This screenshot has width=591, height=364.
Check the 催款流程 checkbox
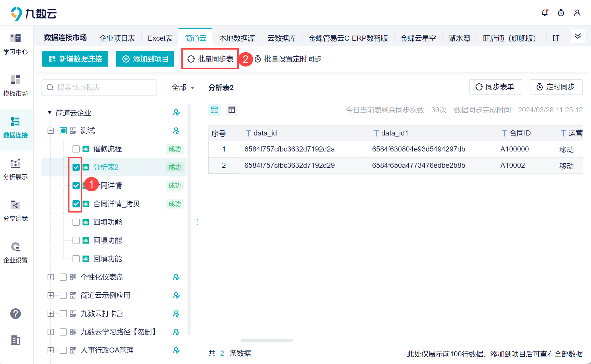(76, 149)
